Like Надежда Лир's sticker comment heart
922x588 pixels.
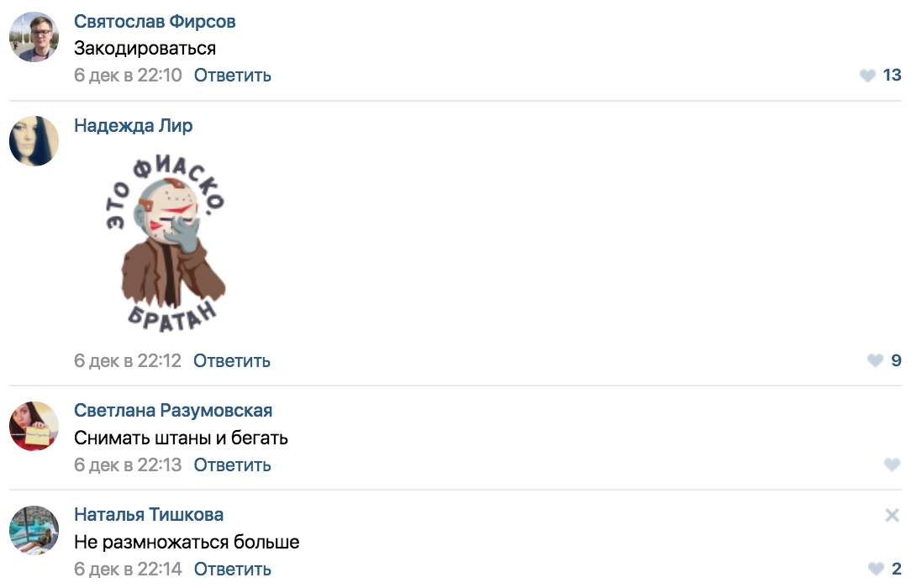click(875, 361)
